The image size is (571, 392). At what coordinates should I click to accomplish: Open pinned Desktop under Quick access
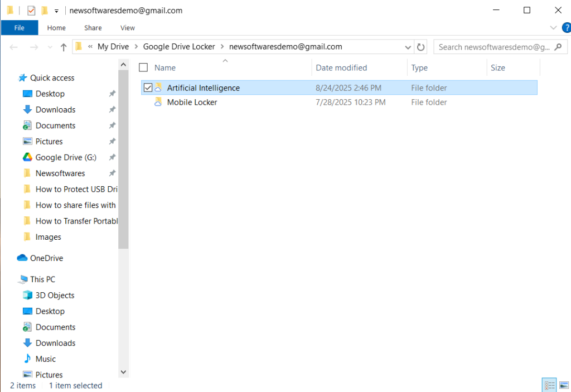pyautogui.click(x=50, y=94)
